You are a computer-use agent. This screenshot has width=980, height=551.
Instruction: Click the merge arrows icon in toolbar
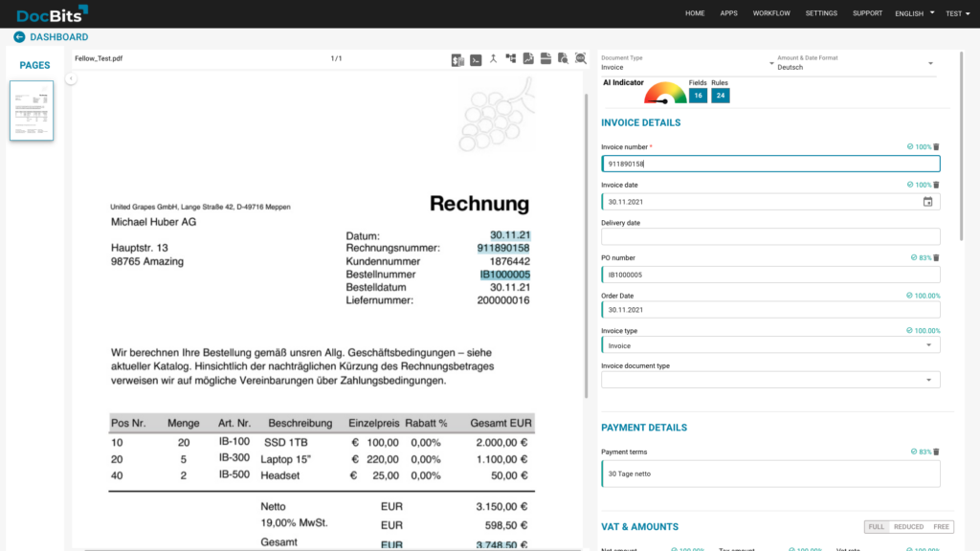coord(493,58)
